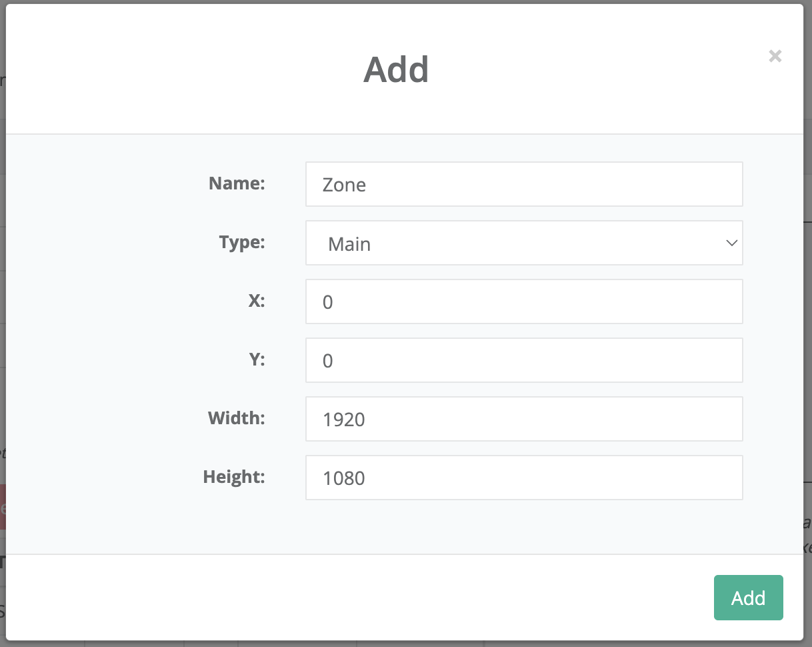Image resolution: width=812 pixels, height=647 pixels.
Task: Focus the Y coordinate input field
Action: [x=523, y=360]
